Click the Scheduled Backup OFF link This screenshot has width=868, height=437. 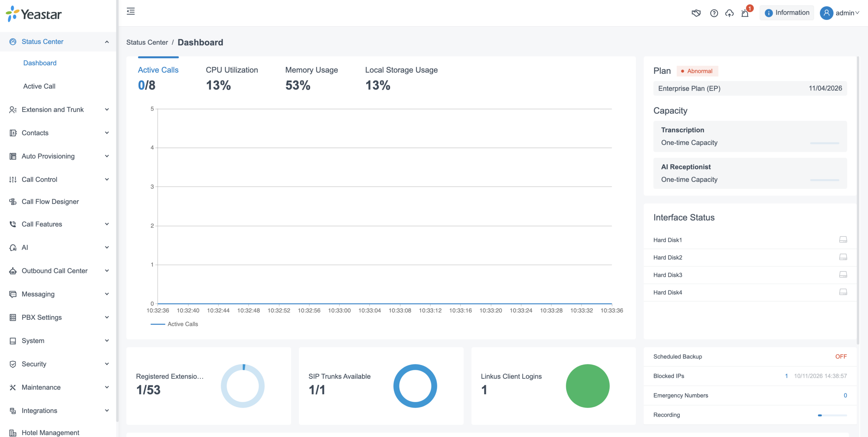click(x=841, y=356)
